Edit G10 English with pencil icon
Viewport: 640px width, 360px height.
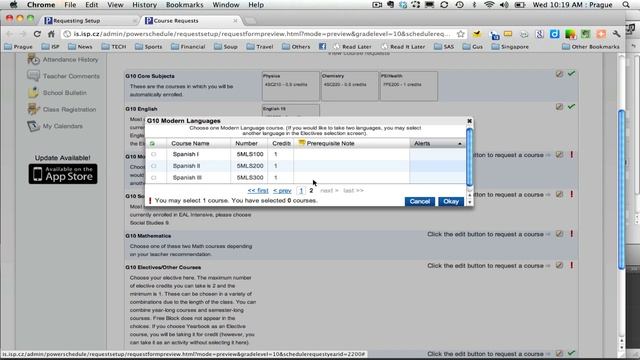[559, 107]
